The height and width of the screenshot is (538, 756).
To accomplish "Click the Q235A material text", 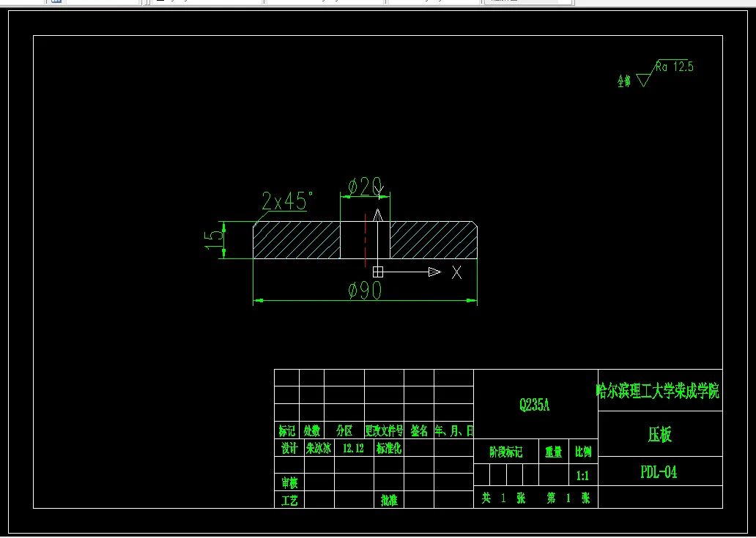I will click(x=535, y=405).
